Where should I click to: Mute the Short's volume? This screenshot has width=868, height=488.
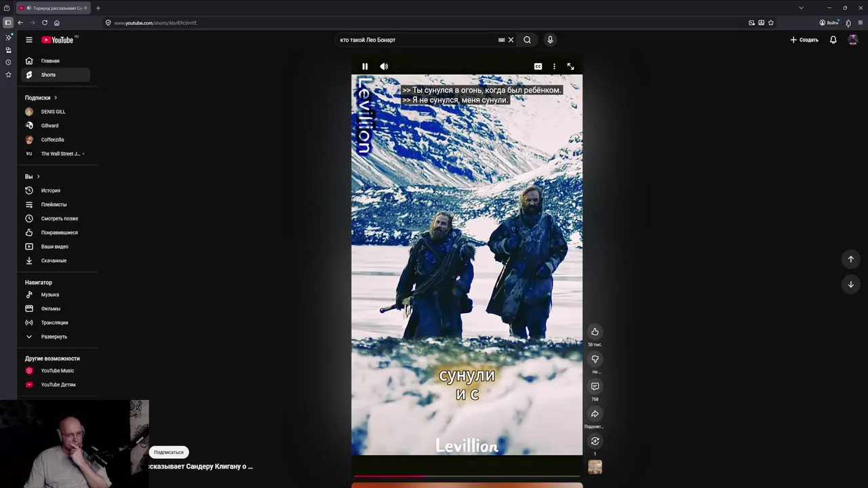(384, 66)
